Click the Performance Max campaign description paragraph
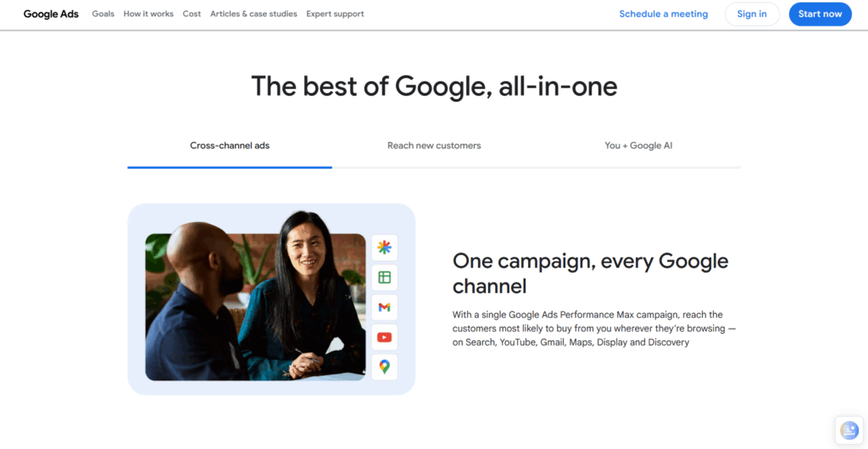This screenshot has height=449, width=868. pyautogui.click(x=594, y=329)
